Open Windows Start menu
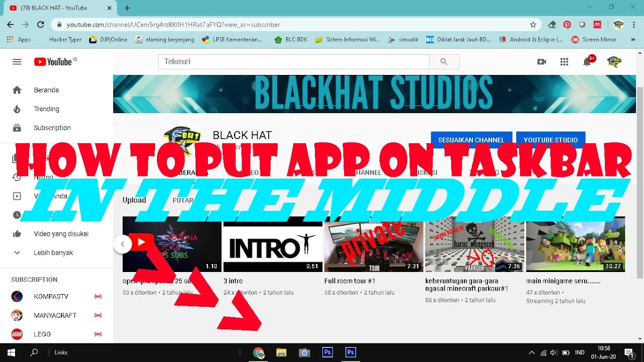The height and width of the screenshot is (362, 644). pyautogui.click(x=11, y=352)
